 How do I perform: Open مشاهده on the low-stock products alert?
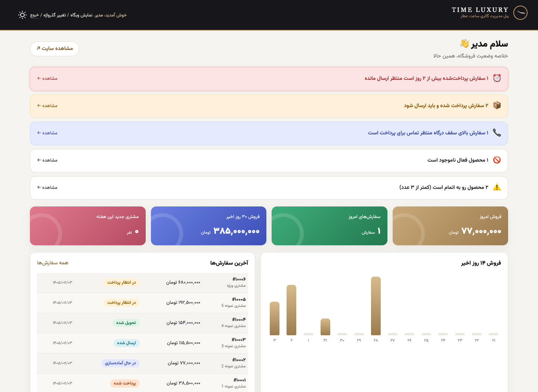click(47, 187)
